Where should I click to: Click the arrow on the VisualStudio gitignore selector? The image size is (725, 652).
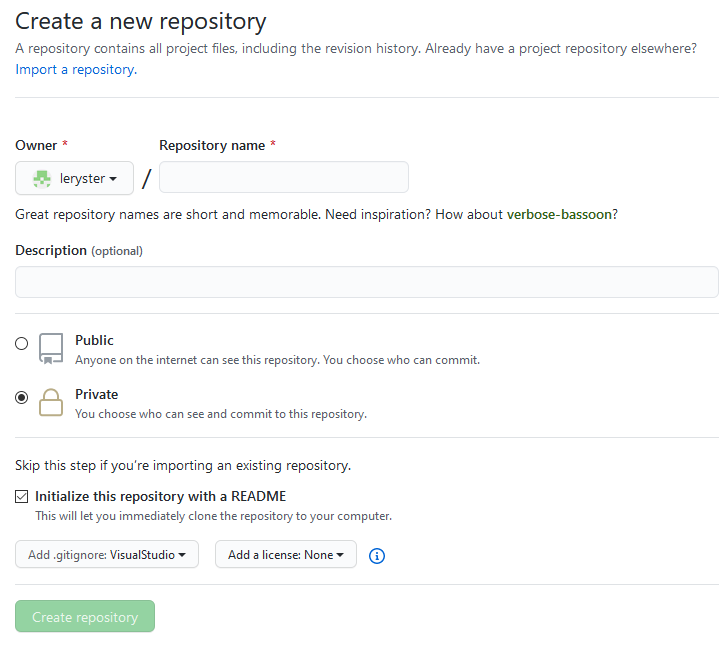(x=182, y=555)
